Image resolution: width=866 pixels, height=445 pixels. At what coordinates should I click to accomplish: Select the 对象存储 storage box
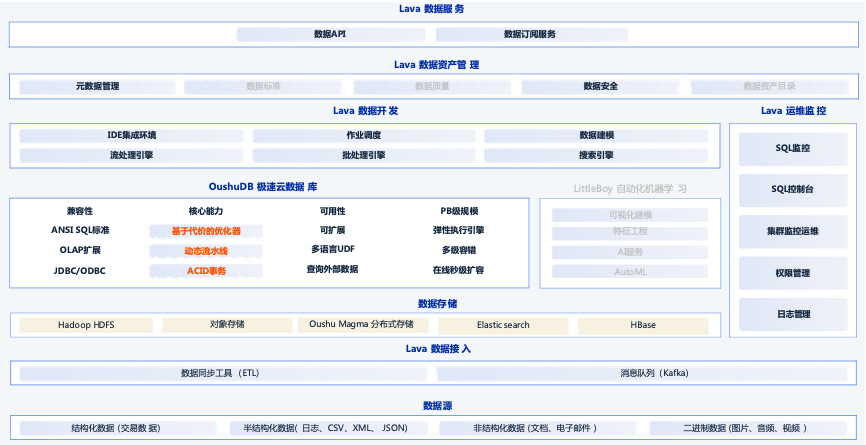click(227, 325)
